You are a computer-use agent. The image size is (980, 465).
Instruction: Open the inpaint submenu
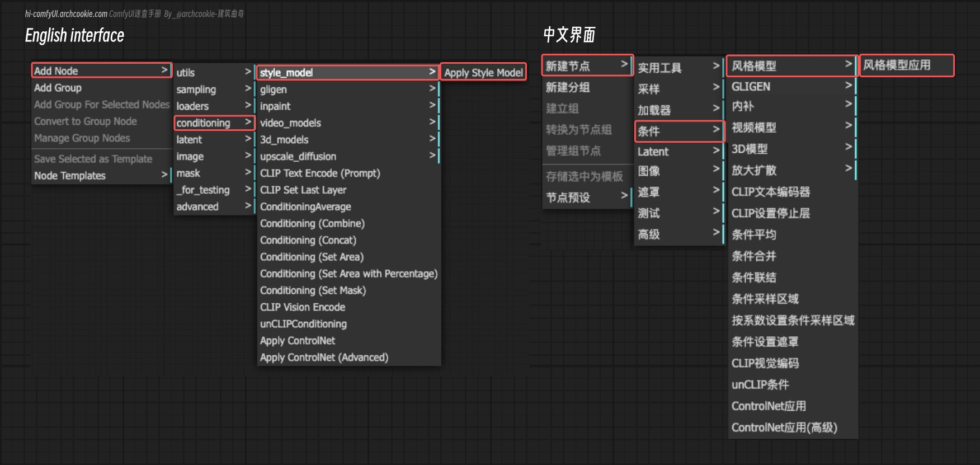[348, 106]
